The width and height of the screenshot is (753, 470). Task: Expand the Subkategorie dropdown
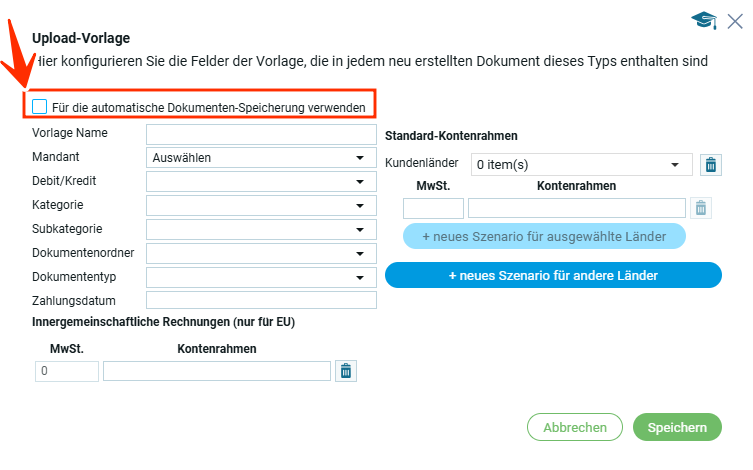pos(261,229)
